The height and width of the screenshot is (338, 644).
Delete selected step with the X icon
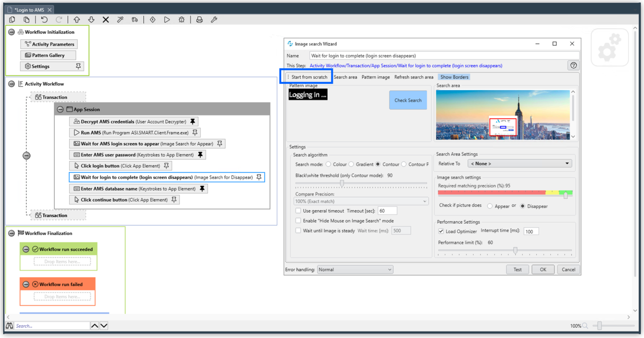pyautogui.click(x=106, y=20)
